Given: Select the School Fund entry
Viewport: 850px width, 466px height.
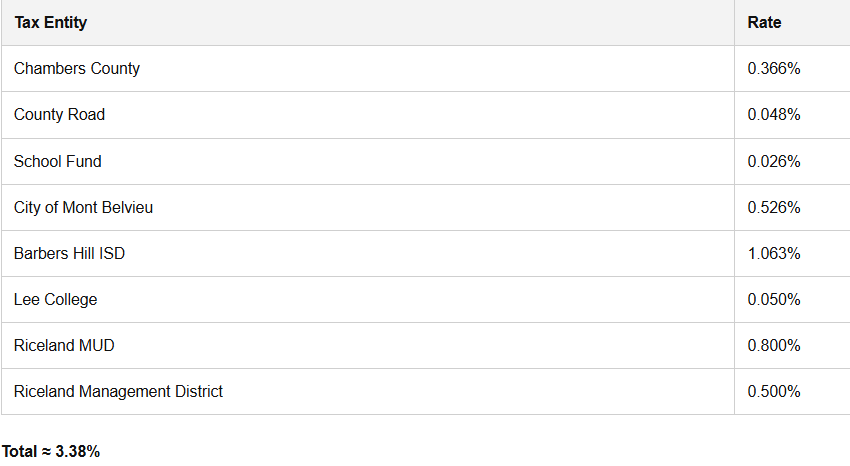Looking at the screenshot, I should (x=57, y=161).
